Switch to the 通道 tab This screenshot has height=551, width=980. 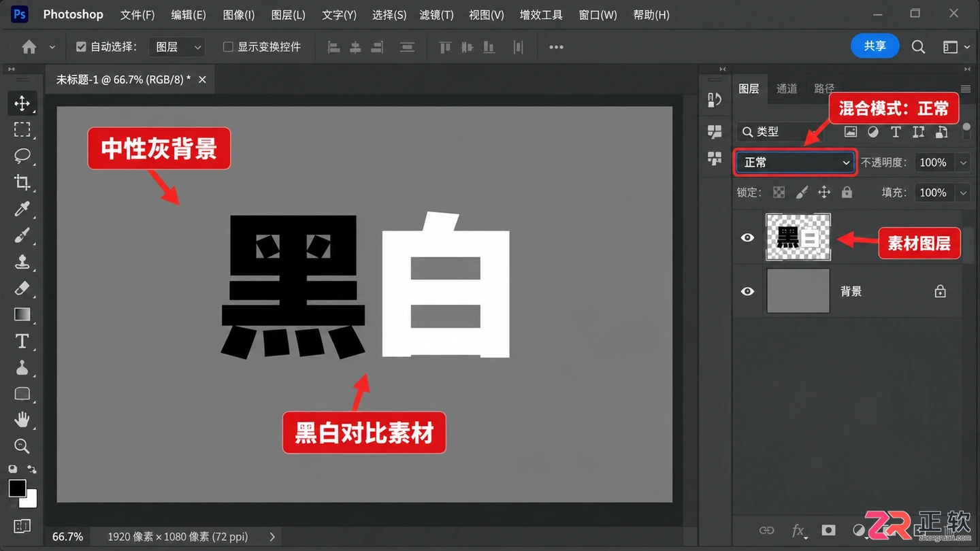pos(787,88)
